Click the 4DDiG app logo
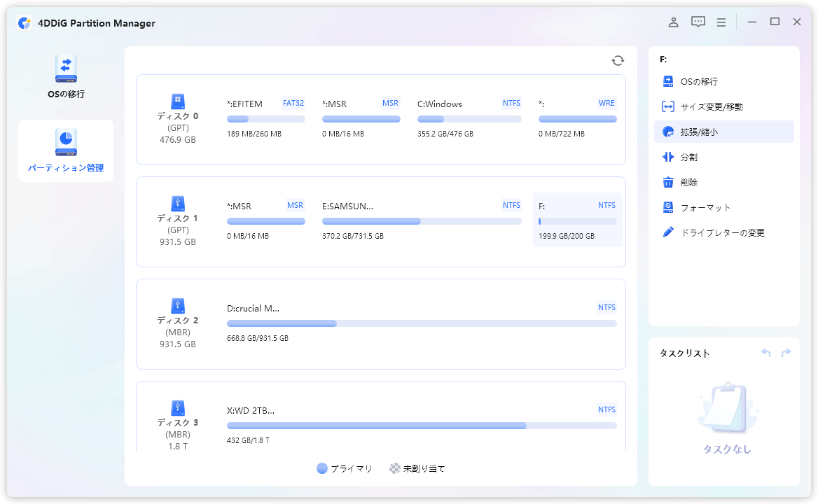 coord(25,23)
